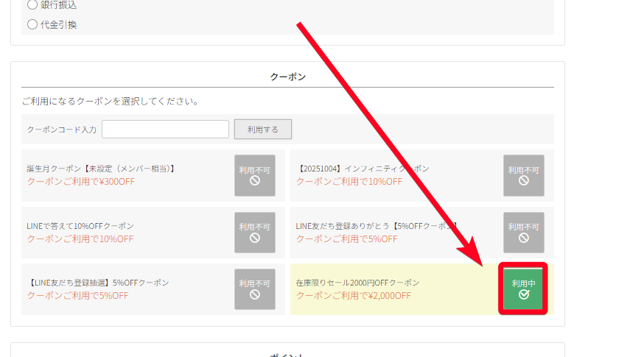Click the 【LINE友だち登録抽選】5%OFFクーポン name
Image resolution: width=644 pixels, height=357 pixels.
coord(98,283)
